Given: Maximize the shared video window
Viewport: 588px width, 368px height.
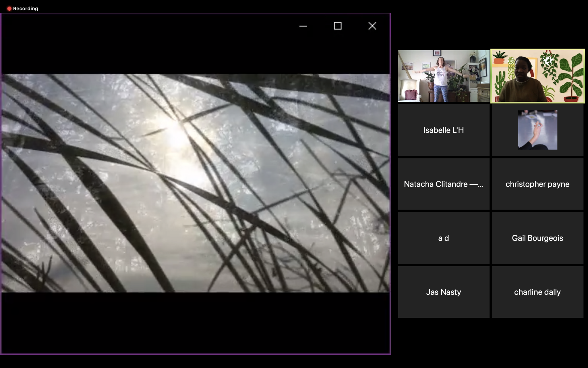Looking at the screenshot, I should [x=338, y=26].
